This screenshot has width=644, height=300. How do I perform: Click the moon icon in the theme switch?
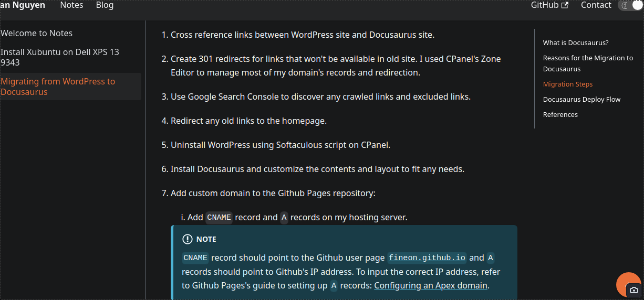(625, 5)
